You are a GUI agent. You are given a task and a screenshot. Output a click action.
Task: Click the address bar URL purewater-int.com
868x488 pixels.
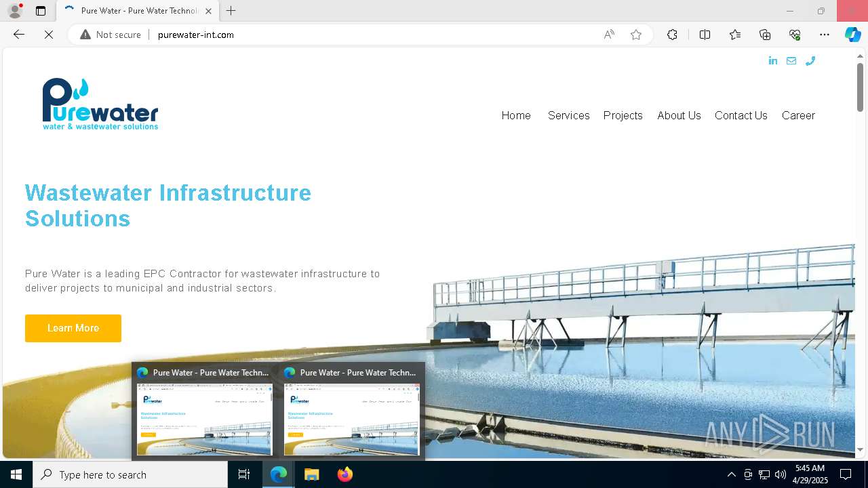[196, 35]
